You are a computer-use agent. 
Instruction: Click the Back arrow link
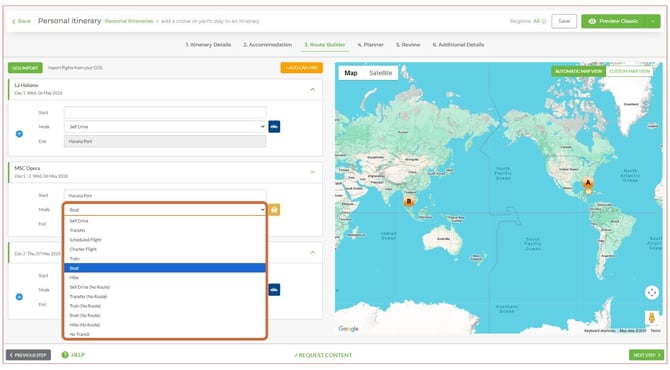pos(21,21)
